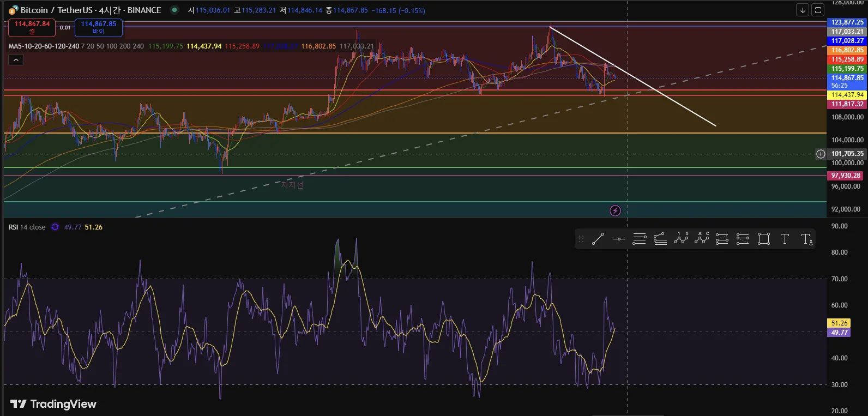This screenshot has width=868, height=416.
Task: Click the 101,705.35 crosshair price label
Action: pyautogui.click(x=847, y=154)
